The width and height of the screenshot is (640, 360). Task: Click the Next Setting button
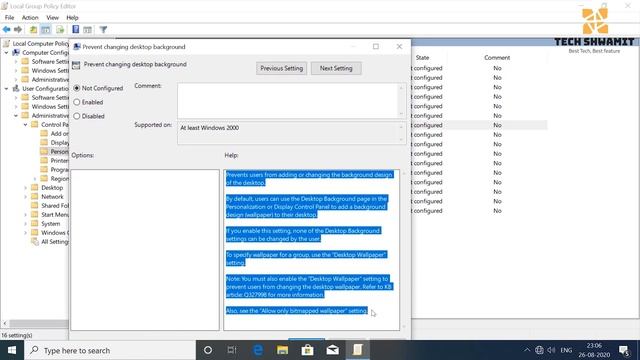[336, 68]
